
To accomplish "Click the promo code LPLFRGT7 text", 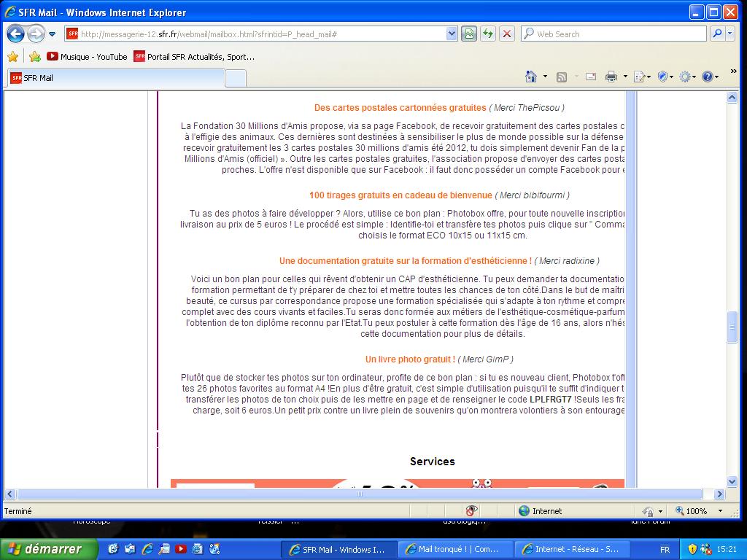I will (550, 400).
